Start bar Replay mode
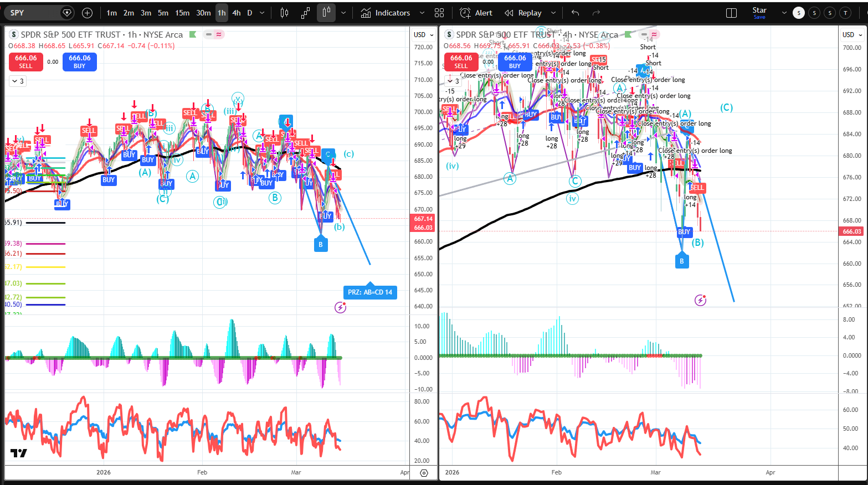This screenshot has height=485, width=868. pos(523,13)
